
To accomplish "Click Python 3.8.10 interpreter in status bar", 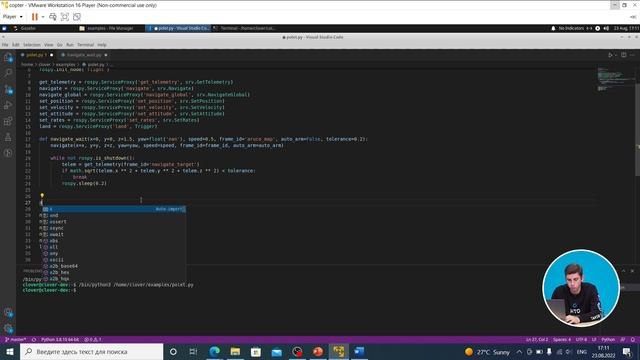I will coord(60,340).
